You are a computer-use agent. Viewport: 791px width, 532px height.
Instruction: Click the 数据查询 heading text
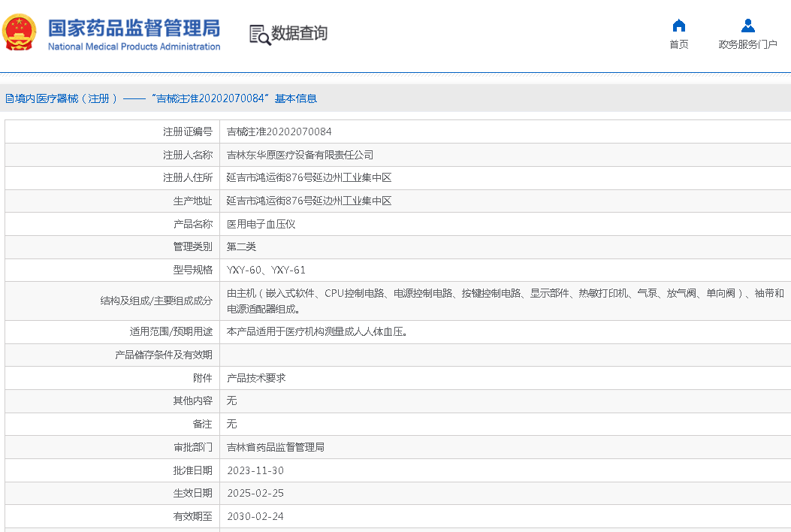pos(299,33)
